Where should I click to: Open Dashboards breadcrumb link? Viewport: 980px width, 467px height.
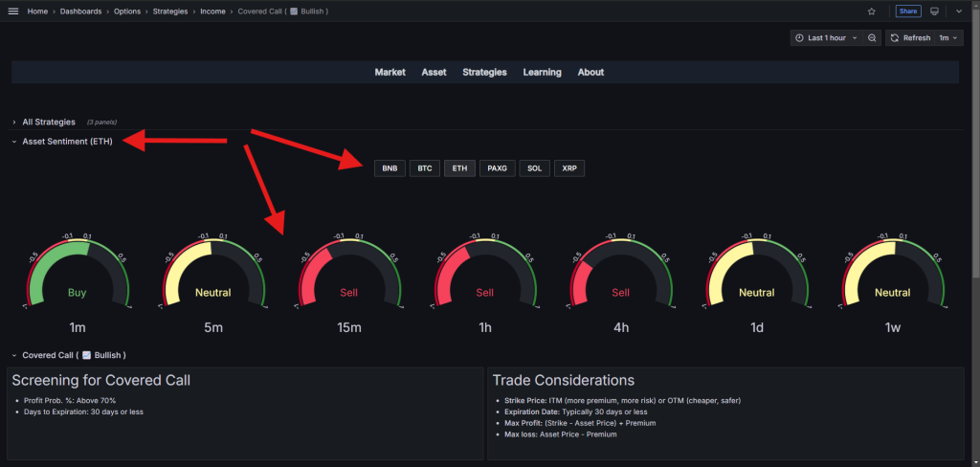pyautogui.click(x=80, y=11)
